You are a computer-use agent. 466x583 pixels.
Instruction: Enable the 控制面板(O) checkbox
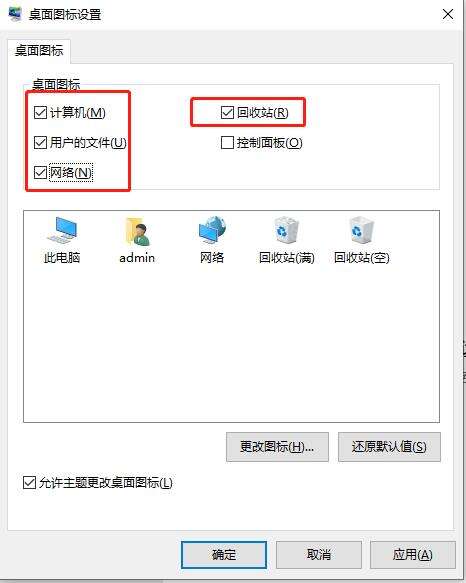tap(227, 142)
